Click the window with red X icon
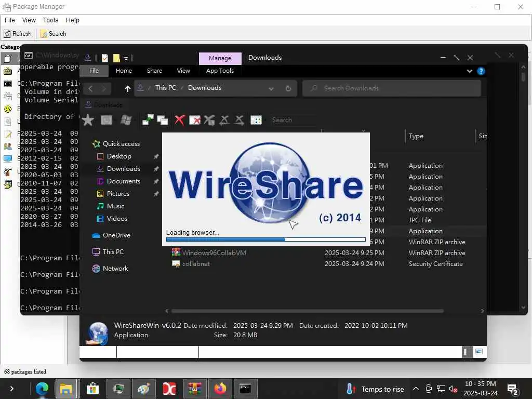 coord(195,120)
